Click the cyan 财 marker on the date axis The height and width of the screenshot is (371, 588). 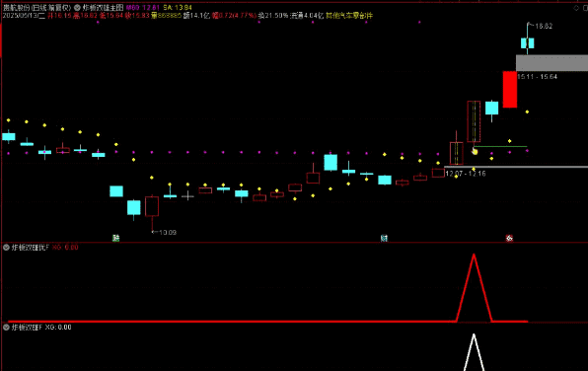(384, 238)
